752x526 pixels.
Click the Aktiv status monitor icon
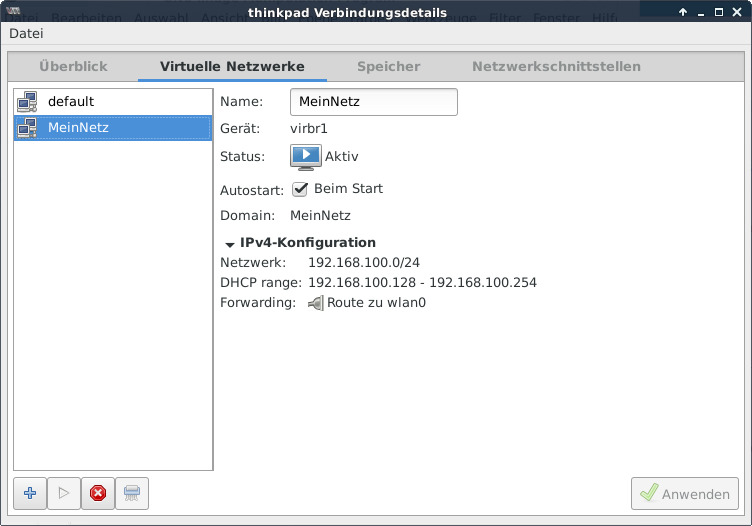pos(305,157)
